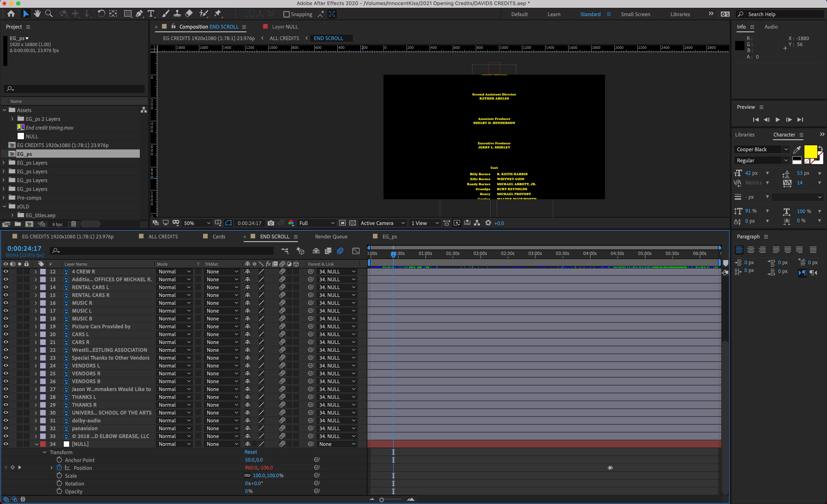This screenshot has height=504, width=827.
Task: Select the Hand tool
Action: click(37, 14)
